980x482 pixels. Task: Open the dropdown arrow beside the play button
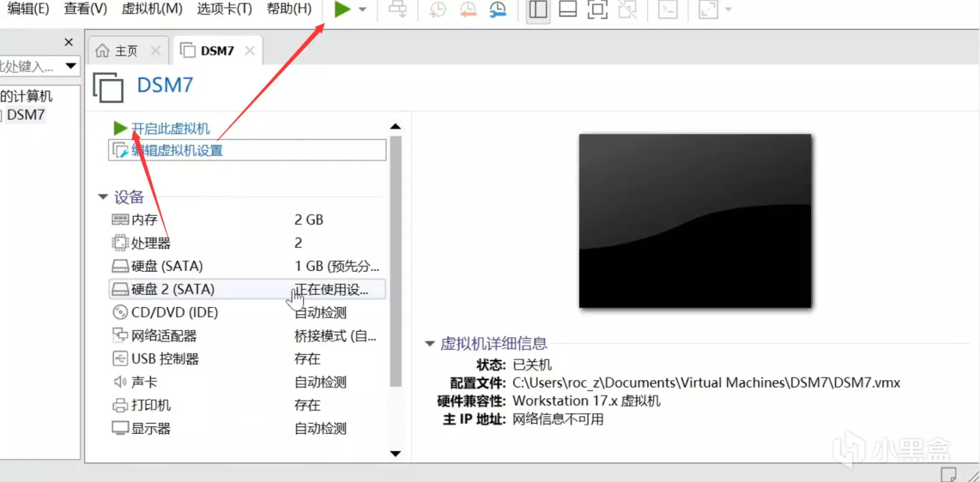[363, 10]
